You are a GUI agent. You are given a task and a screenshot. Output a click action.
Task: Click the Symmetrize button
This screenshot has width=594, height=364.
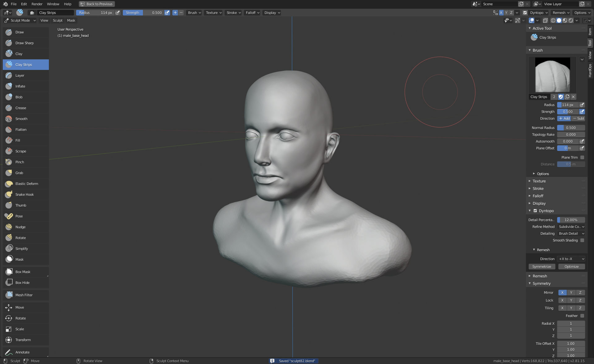click(542, 267)
